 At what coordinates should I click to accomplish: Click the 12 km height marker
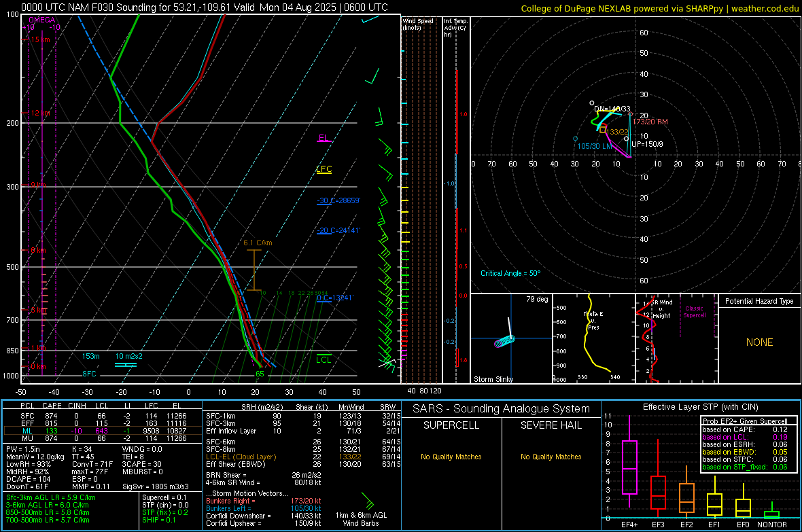(39, 113)
